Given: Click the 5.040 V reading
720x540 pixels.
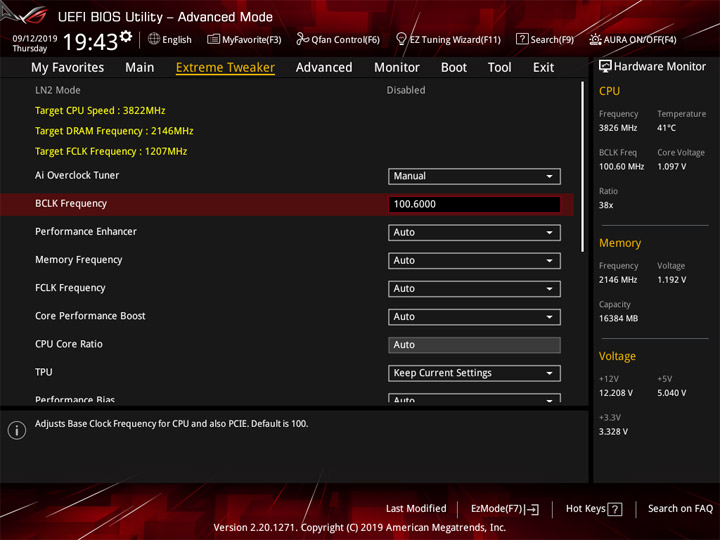Looking at the screenshot, I should (x=671, y=393).
